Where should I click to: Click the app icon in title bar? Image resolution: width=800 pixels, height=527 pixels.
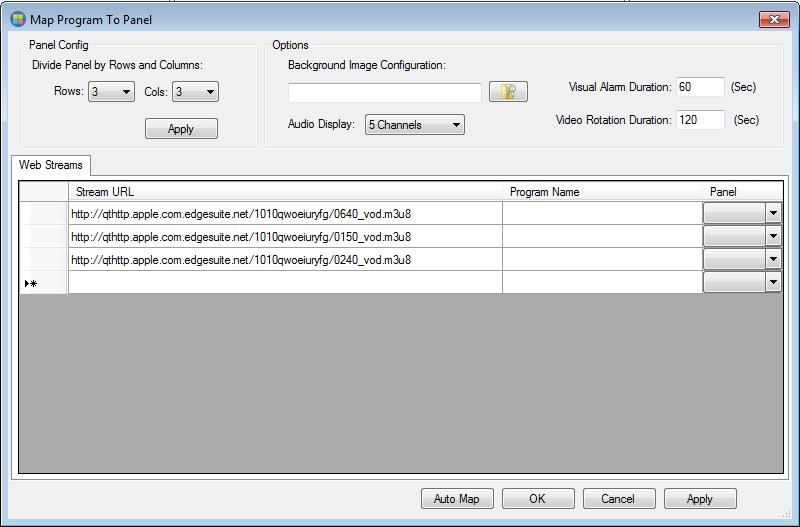click(17, 19)
